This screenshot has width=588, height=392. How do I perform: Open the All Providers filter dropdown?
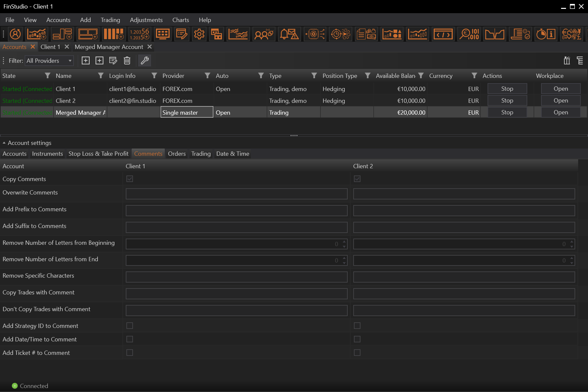[49, 61]
